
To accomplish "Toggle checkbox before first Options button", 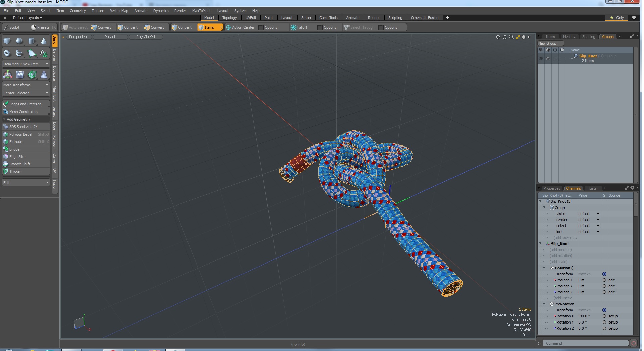I will (x=261, y=27).
